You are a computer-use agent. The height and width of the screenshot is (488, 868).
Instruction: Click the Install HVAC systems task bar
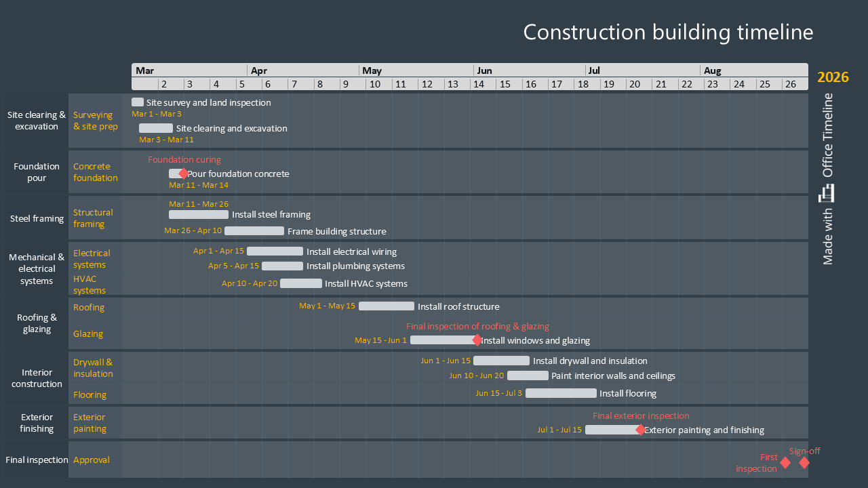click(301, 283)
